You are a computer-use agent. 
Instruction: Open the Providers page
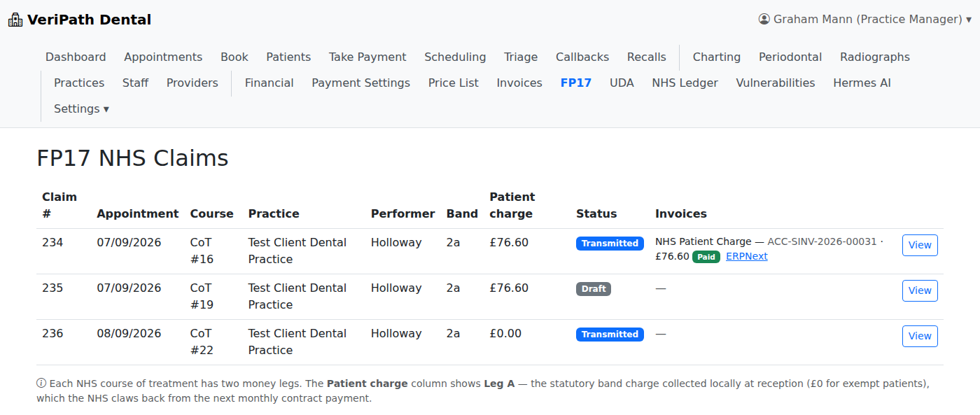tap(192, 83)
